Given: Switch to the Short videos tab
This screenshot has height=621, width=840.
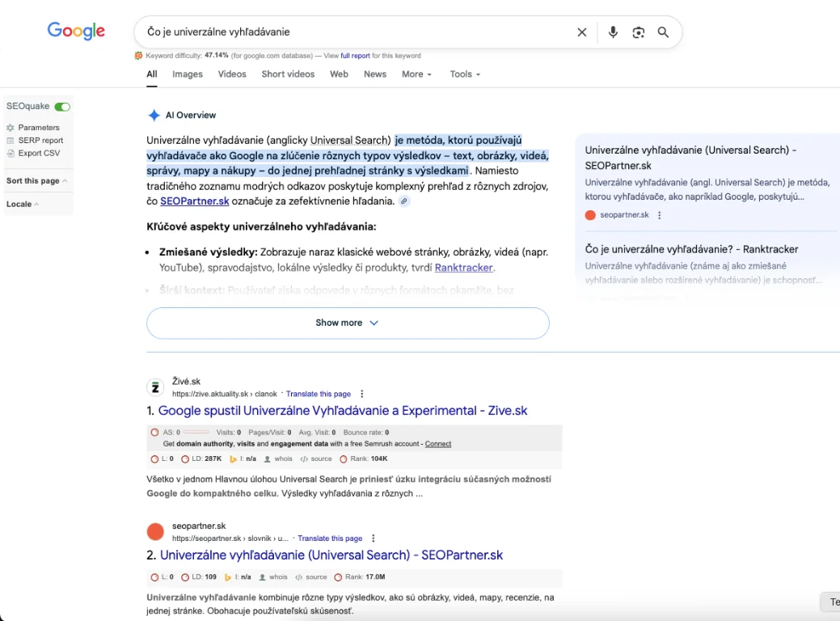Looking at the screenshot, I should 288,74.
